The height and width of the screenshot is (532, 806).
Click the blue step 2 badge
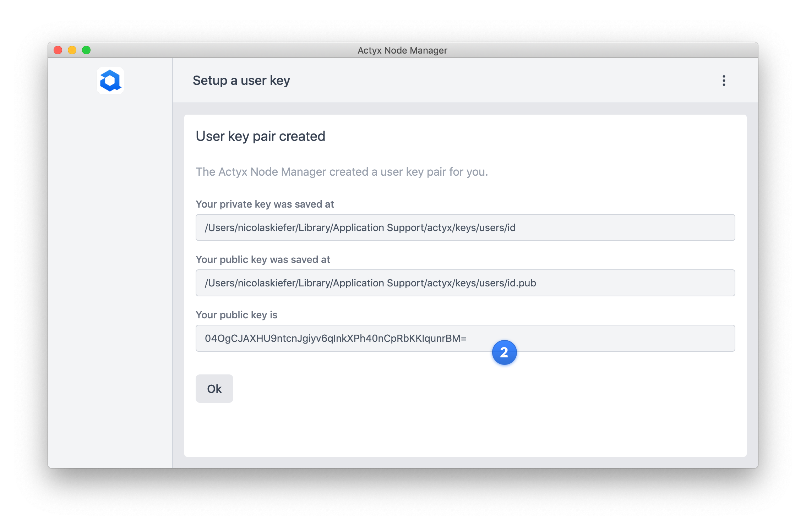coord(504,352)
